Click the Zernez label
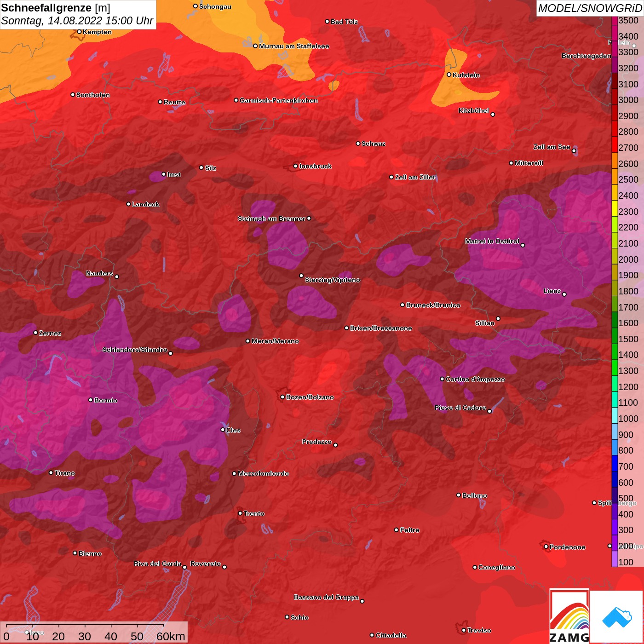 tap(50, 333)
